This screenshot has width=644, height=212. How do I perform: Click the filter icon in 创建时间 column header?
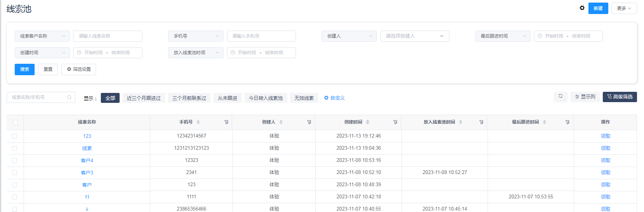tap(395, 122)
